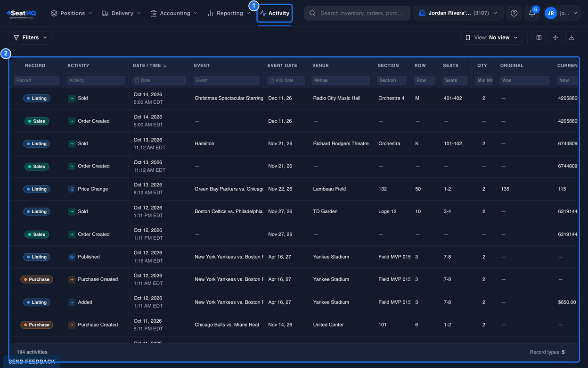Click the Section filter input
Image resolution: width=588 pixels, height=368 pixels.
[392, 81]
